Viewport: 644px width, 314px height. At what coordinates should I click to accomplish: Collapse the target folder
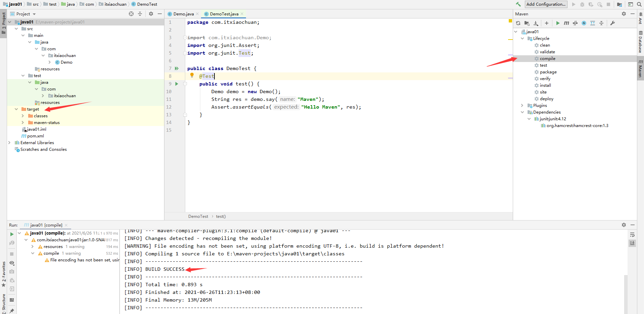point(16,109)
